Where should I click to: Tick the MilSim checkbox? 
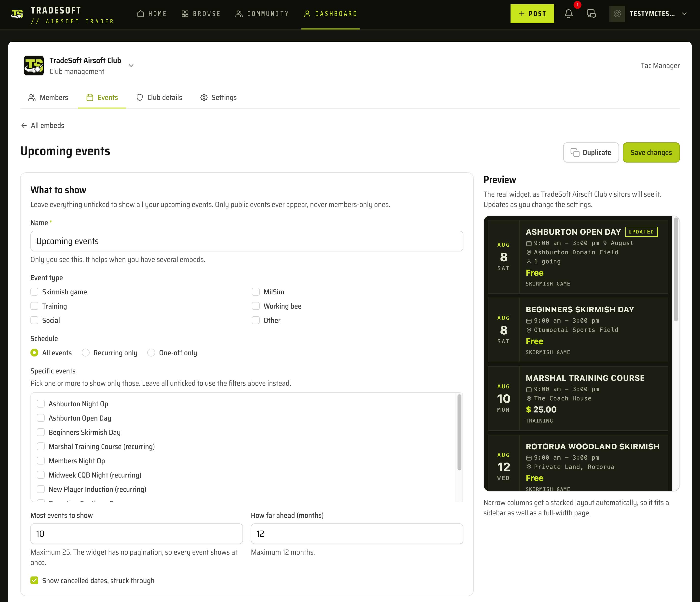coord(256,292)
